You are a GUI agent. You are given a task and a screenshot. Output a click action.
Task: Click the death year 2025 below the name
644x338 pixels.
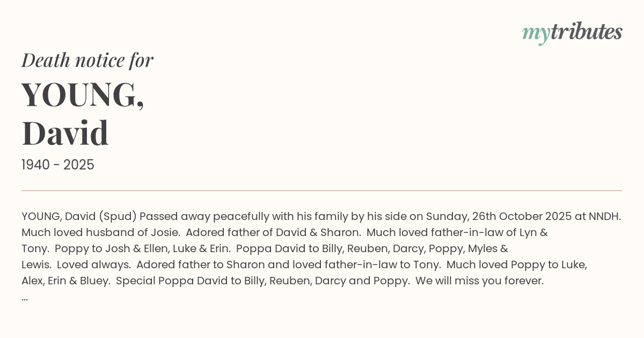pyautogui.click(x=78, y=165)
